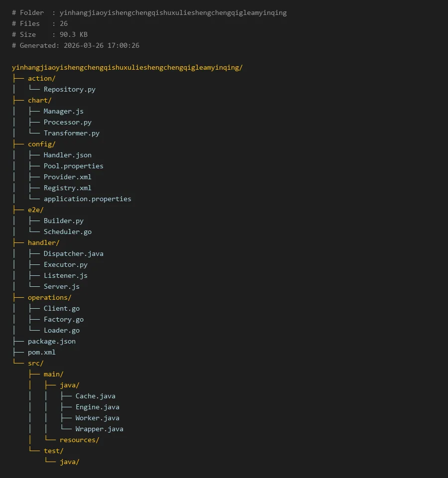Viewport: 448px width, 478px height.
Task: Select the pom.xml file
Action: pyautogui.click(x=41, y=352)
